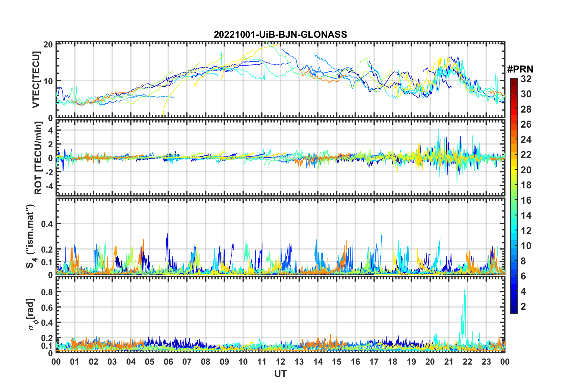
Task: Click x-axis hour label 09
Action: point(224,362)
